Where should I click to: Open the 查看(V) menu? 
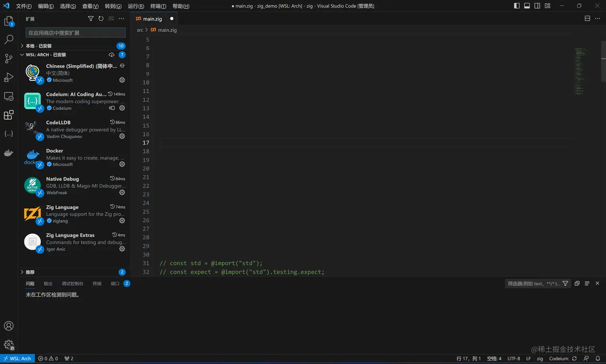(90, 6)
